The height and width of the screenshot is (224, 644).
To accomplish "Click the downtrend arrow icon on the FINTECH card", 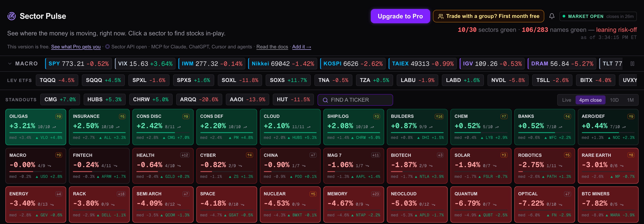I will click(115, 166).
